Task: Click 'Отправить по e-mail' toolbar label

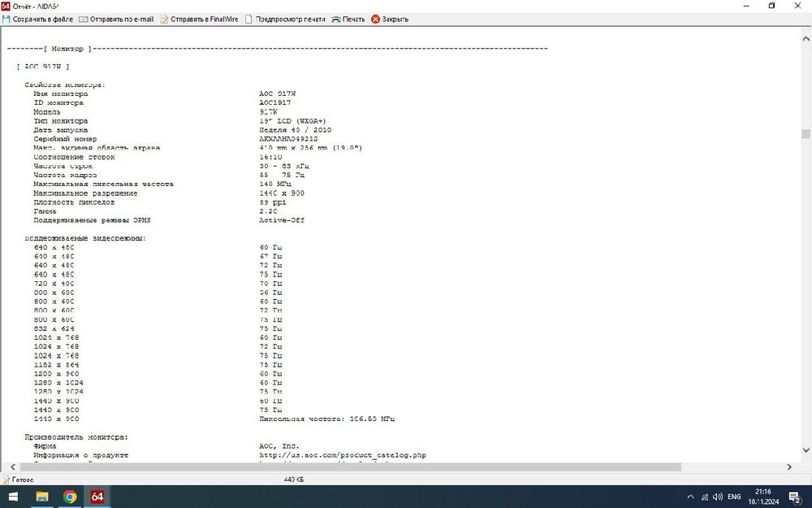Action: (122, 20)
